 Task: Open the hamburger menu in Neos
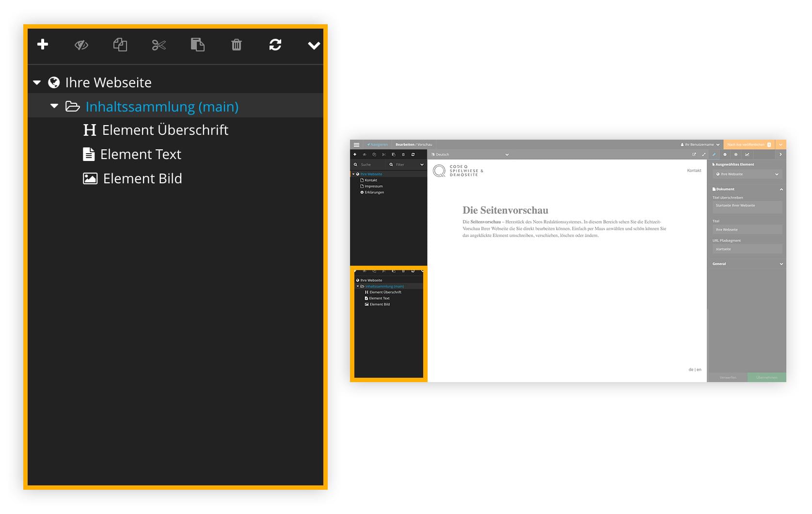coord(356,145)
